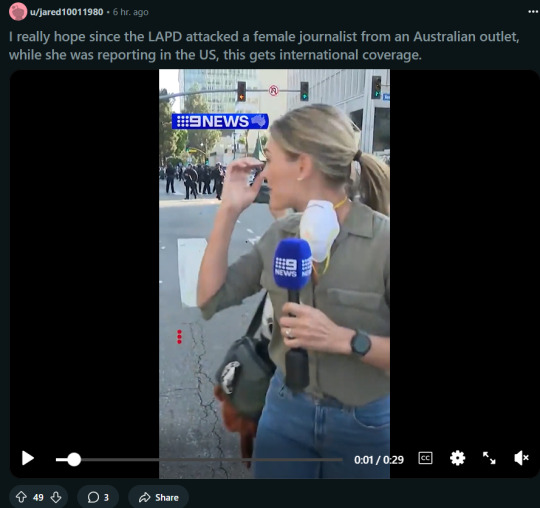The height and width of the screenshot is (508, 540).
Task: Unmute the video with the speaker icon
Action: click(521, 458)
